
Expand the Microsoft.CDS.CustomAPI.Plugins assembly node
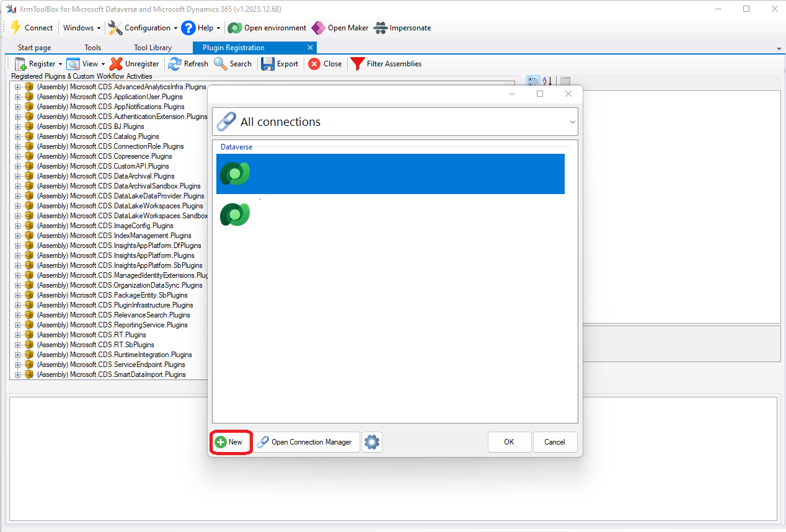[x=17, y=166]
